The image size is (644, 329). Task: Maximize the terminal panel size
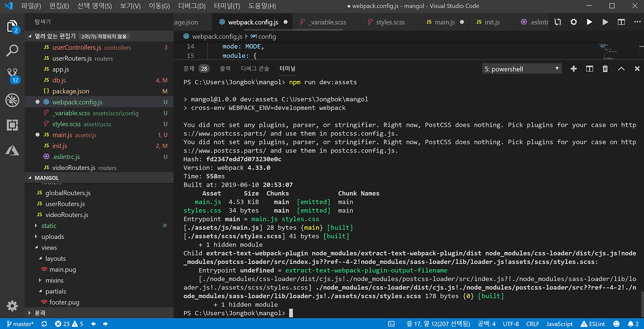point(621,69)
